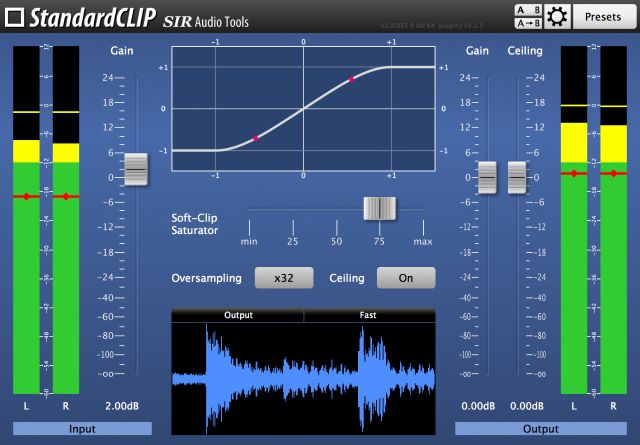
Task: Click the lower pink curve point
Action: click(256, 138)
